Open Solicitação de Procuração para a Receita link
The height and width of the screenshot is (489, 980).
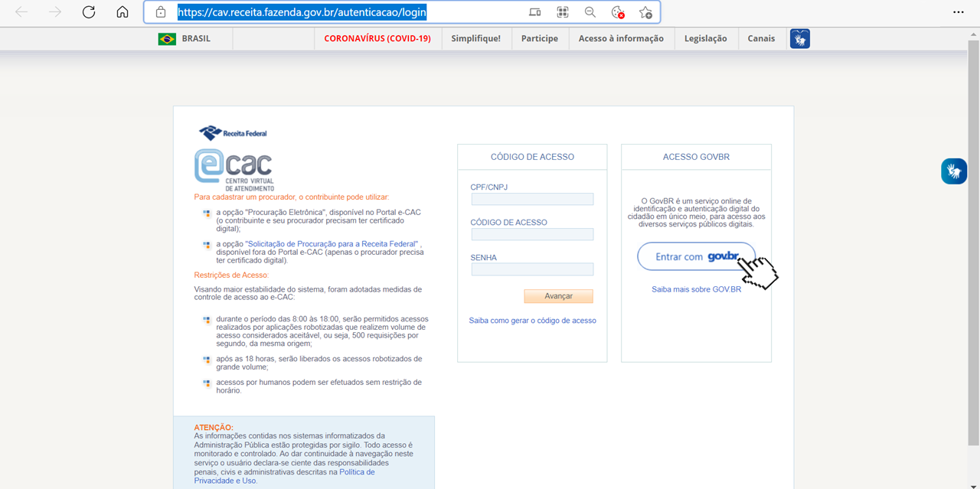point(333,244)
